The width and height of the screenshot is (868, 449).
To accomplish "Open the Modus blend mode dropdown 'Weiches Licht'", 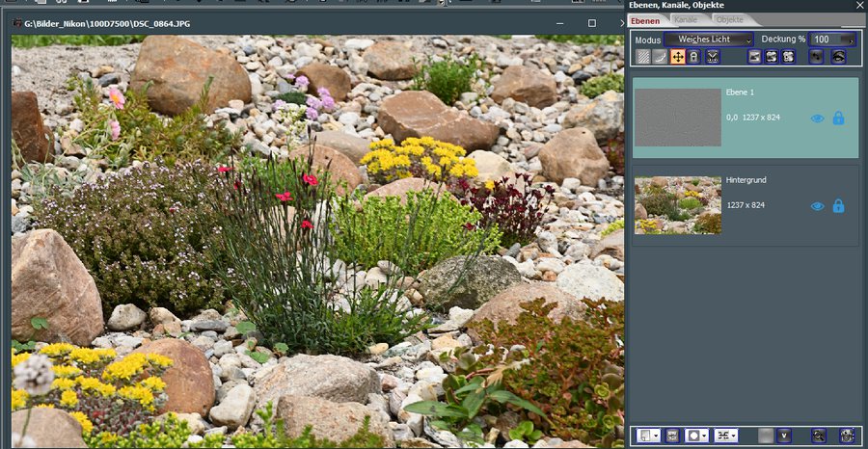I will [x=708, y=40].
